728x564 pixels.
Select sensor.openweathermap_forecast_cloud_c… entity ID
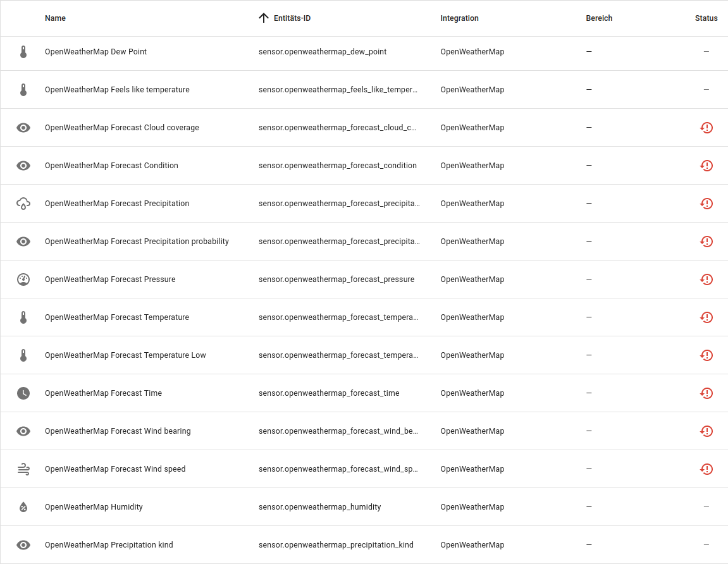[338, 128]
